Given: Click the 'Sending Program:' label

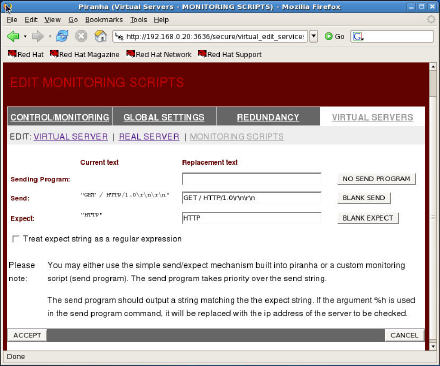Looking at the screenshot, I should click(x=40, y=179).
